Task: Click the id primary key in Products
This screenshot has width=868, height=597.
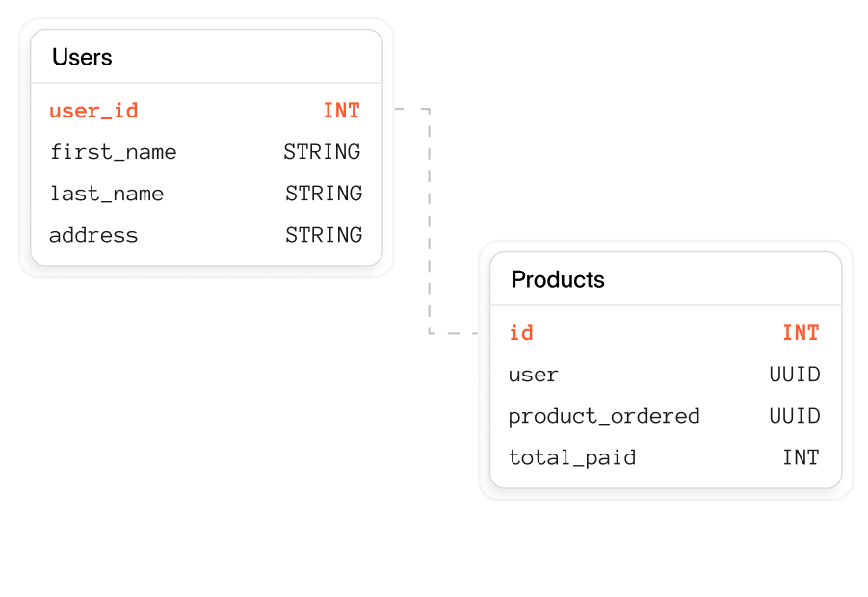Action: tap(521, 333)
